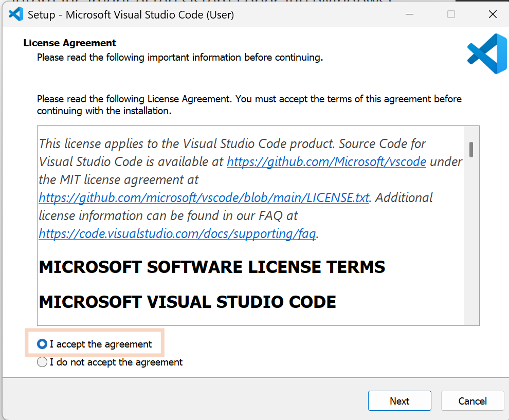Click the large Visual Studio Code logo
The image size is (509, 420).
(x=487, y=54)
